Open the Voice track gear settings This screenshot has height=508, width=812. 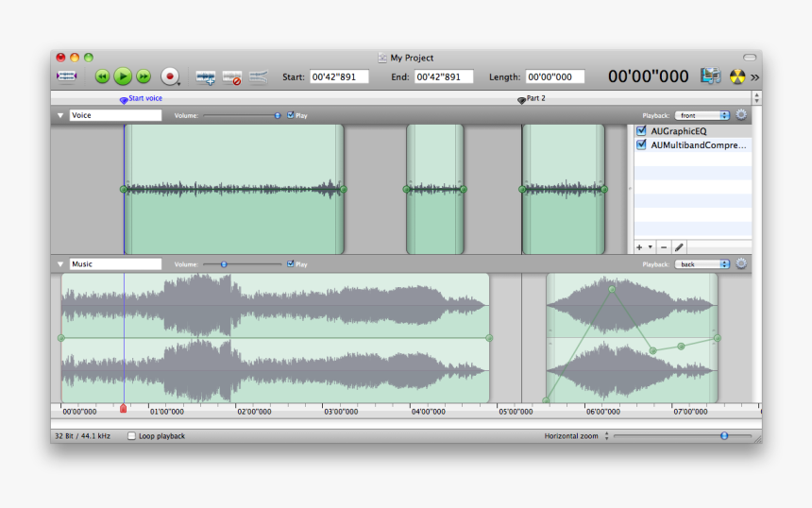[x=741, y=115]
